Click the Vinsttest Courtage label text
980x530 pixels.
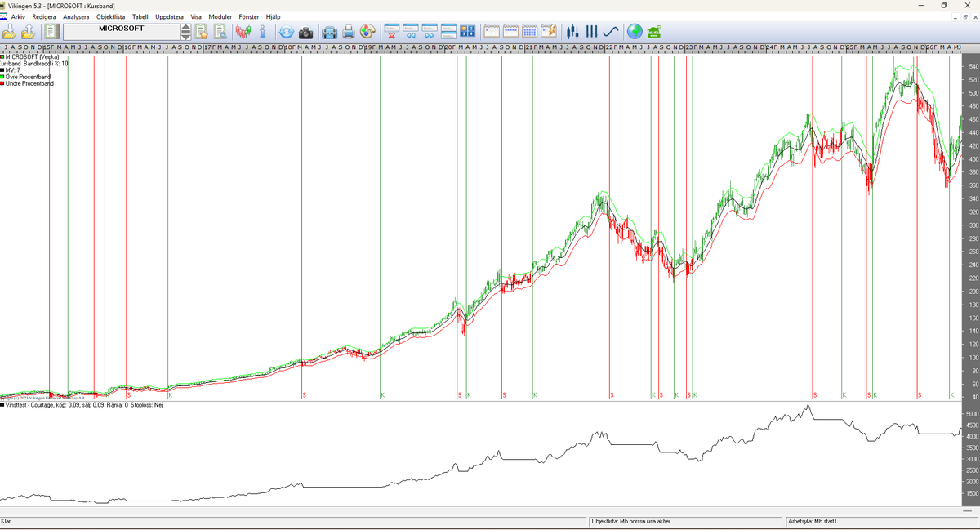click(85, 405)
